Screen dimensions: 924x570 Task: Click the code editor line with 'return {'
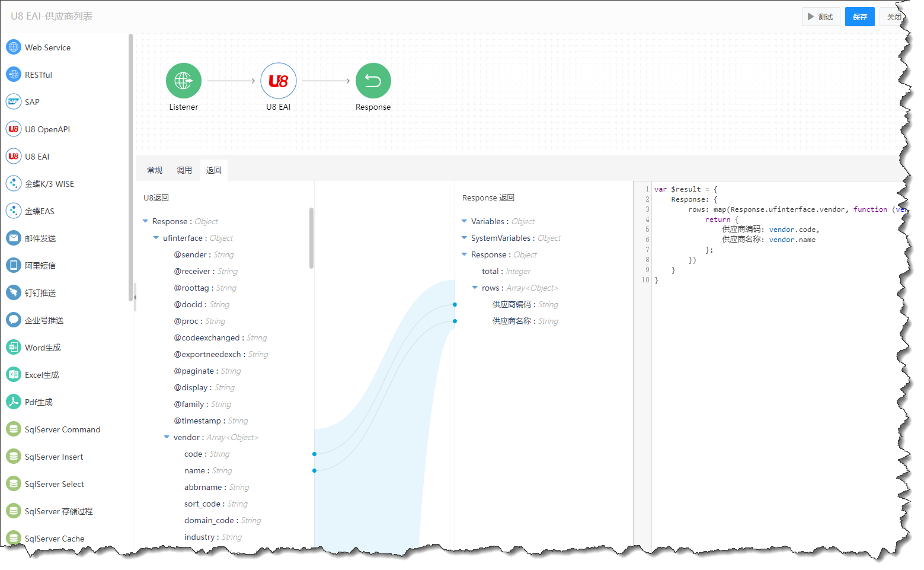click(x=722, y=219)
